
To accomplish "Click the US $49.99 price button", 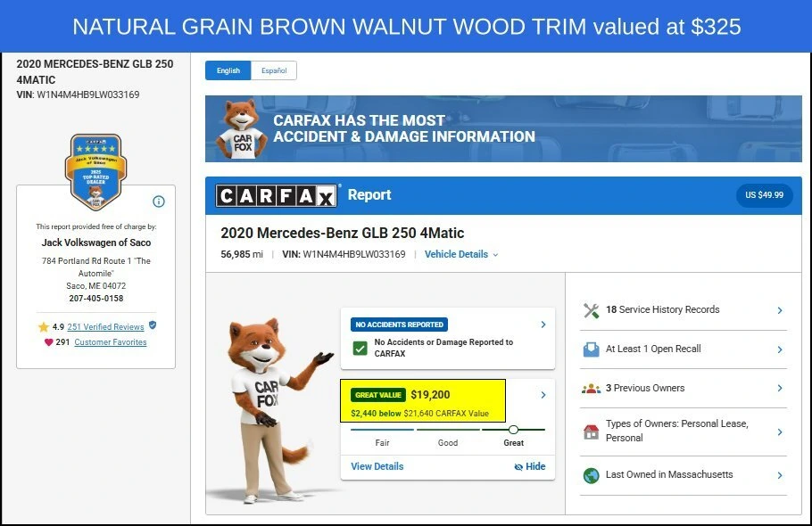I will 765,195.
